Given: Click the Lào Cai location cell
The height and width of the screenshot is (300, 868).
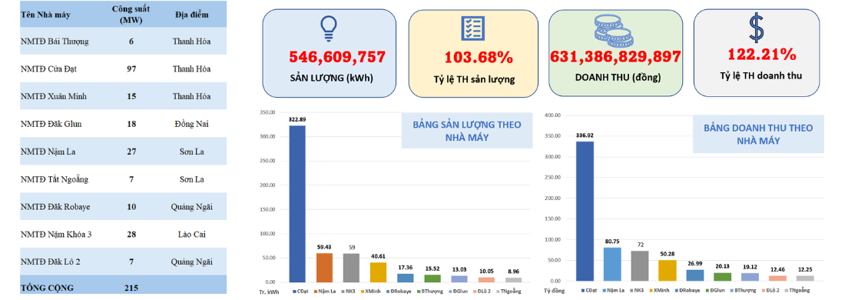Looking at the screenshot, I should [x=191, y=235].
